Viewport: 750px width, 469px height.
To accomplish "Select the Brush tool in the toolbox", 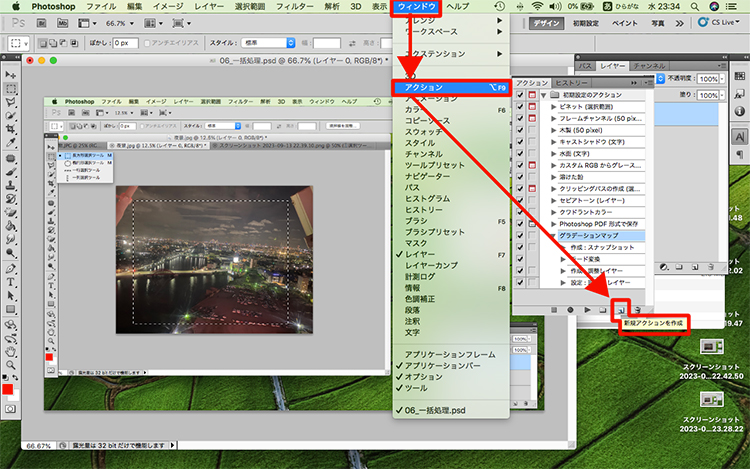I will click(11, 172).
